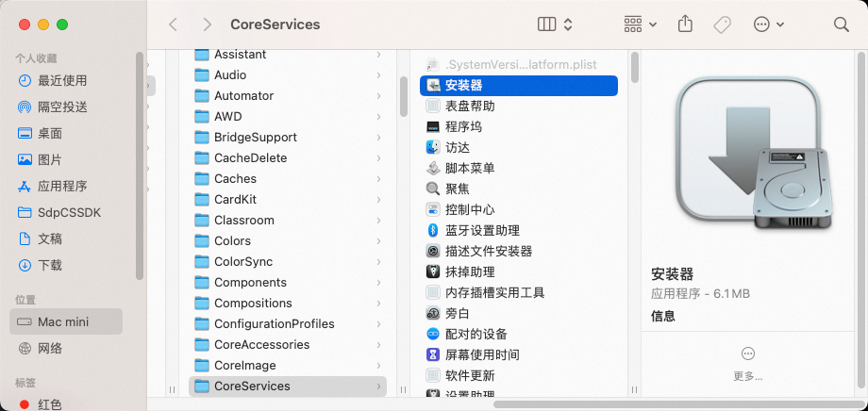Select 控制中心 in file list

click(470, 209)
